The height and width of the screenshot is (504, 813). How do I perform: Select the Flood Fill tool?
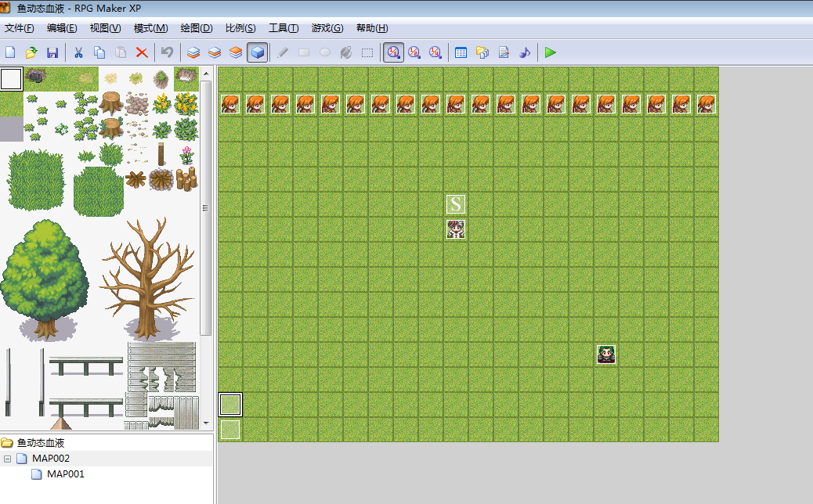click(346, 52)
